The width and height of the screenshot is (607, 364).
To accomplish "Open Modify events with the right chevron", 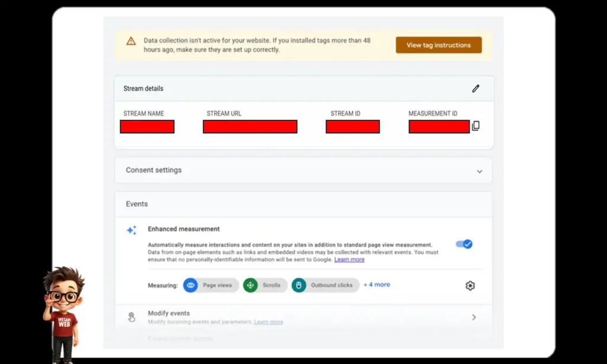I will (474, 317).
